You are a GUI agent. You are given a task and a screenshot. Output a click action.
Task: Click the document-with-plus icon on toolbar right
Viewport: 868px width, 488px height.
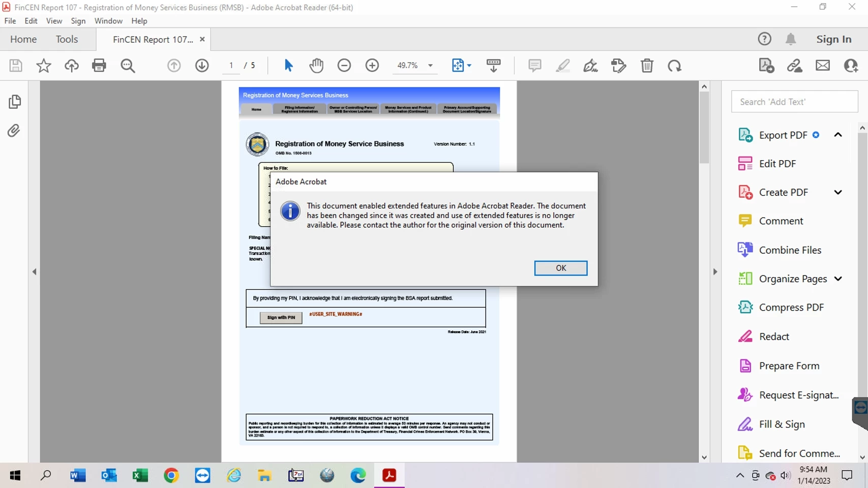(x=766, y=66)
